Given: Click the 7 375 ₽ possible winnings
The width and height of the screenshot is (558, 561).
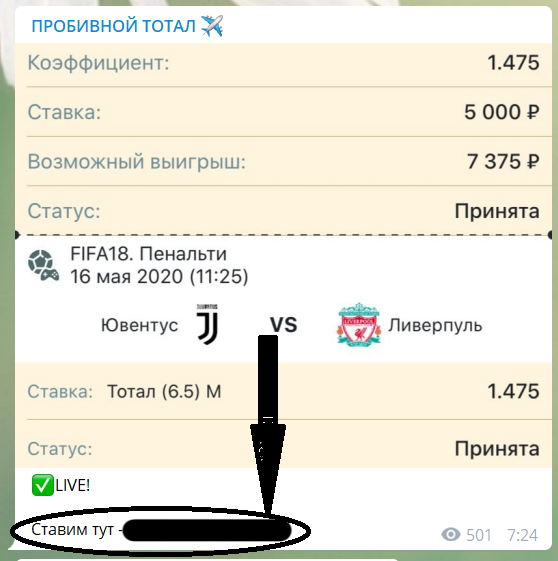Looking at the screenshot, I should click(503, 161).
